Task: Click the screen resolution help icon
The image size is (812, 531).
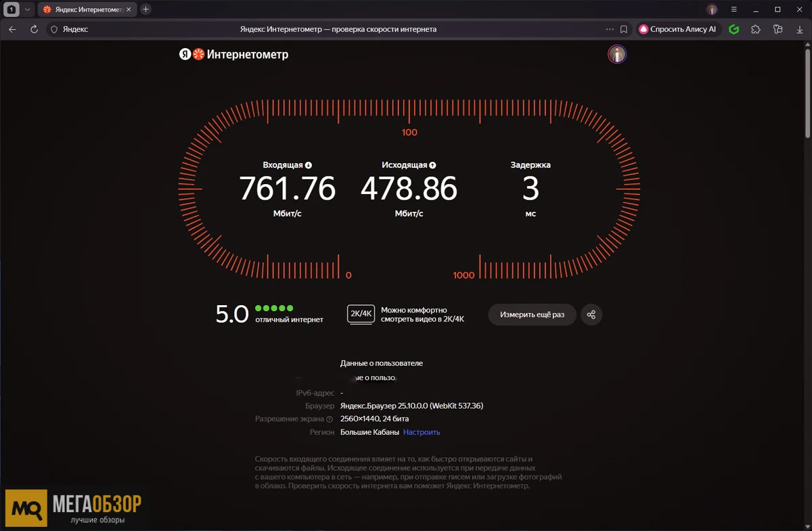Action: coord(330,419)
